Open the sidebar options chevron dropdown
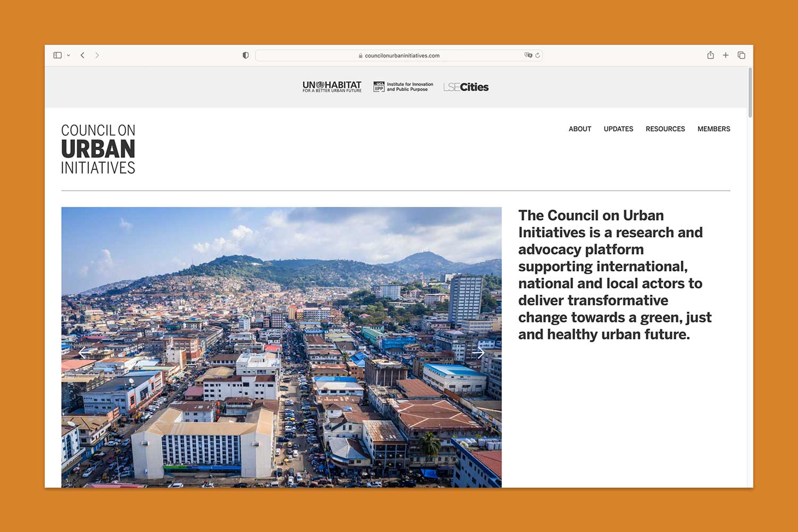 [68, 55]
